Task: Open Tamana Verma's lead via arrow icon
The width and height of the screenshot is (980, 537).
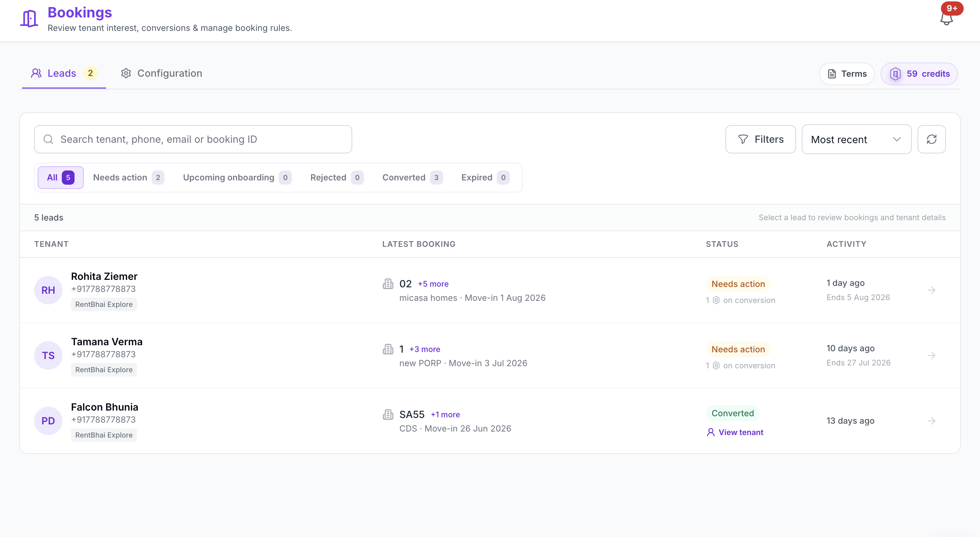Action: pos(931,356)
